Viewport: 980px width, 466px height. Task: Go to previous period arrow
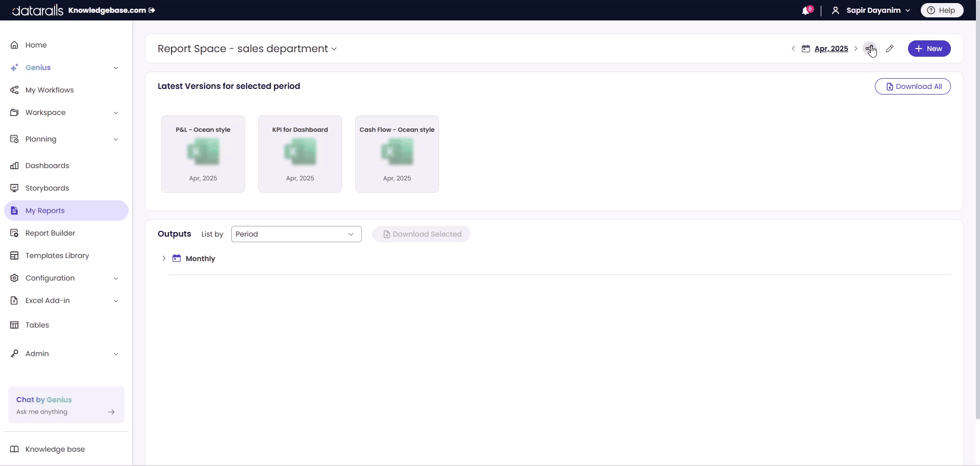click(793, 49)
